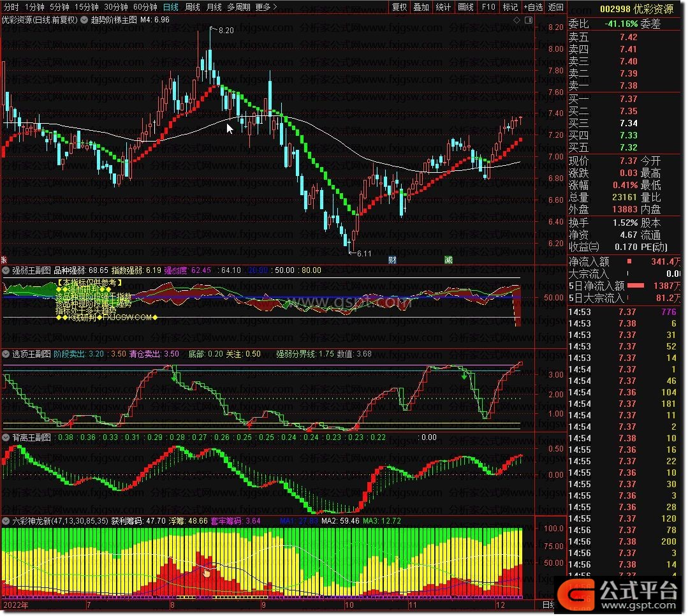
Task: Toggle the side panel icon atop the chart
Action: 529,20
